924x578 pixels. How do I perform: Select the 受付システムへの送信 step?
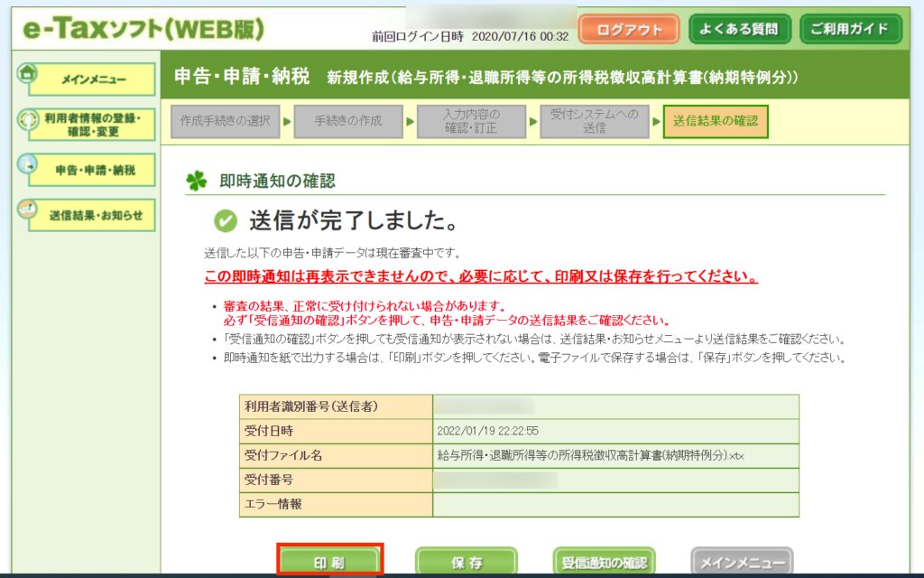[x=594, y=121]
